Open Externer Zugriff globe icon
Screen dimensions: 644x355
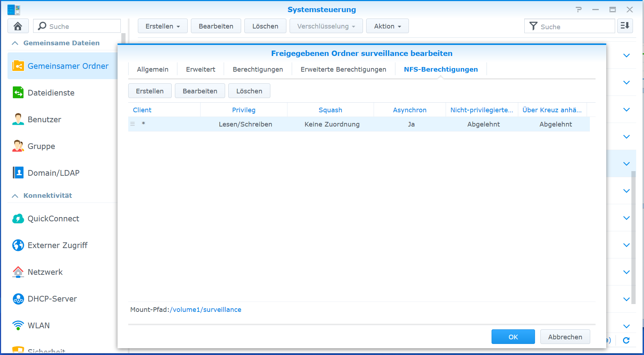click(x=18, y=245)
